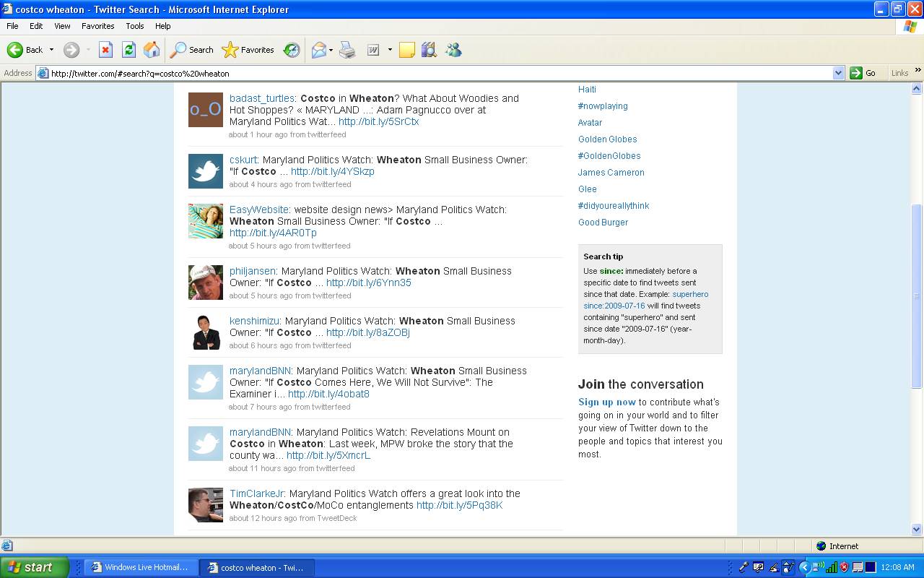Stop loading with the red X toolbar icon
This screenshot has width=924, height=578.
(x=105, y=50)
